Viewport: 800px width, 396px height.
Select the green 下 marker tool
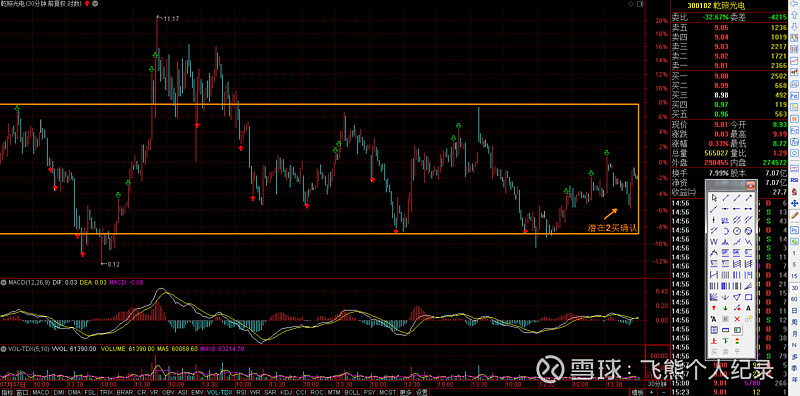pos(726,341)
